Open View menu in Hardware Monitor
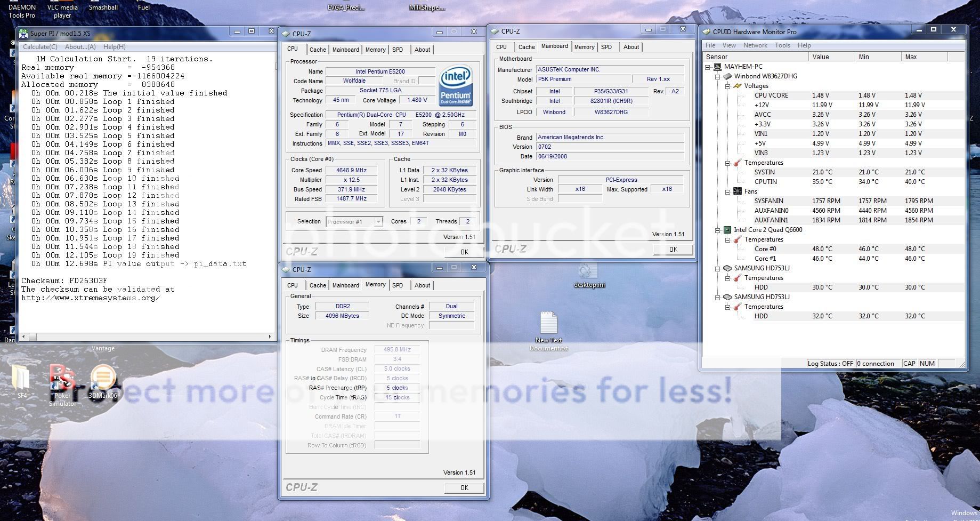Screen dimensions: 980x521 729,45
